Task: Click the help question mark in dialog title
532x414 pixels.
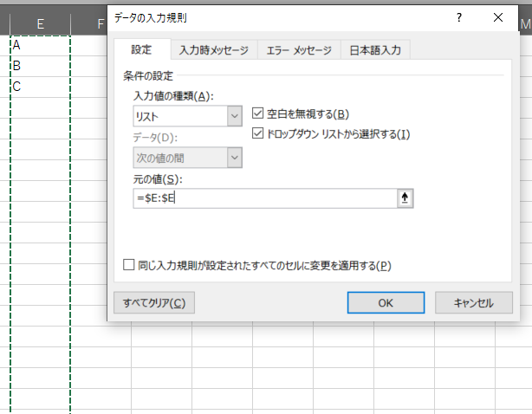Action: click(458, 17)
